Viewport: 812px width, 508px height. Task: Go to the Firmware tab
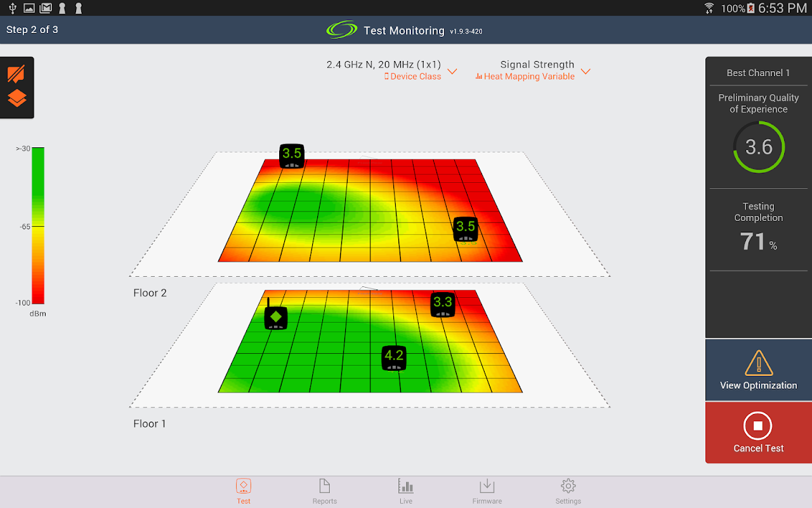point(487,492)
